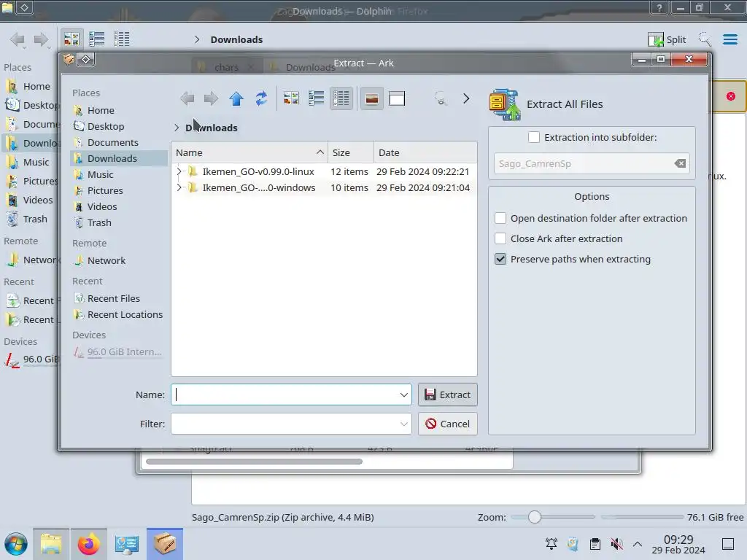Go forward in Ark extract dialog

(x=211, y=98)
